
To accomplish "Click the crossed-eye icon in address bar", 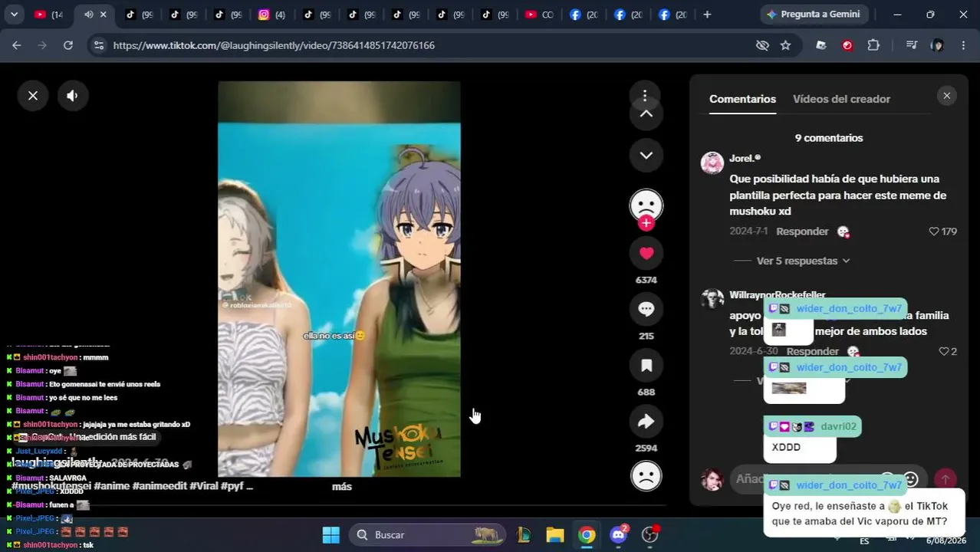I will point(762,45).
